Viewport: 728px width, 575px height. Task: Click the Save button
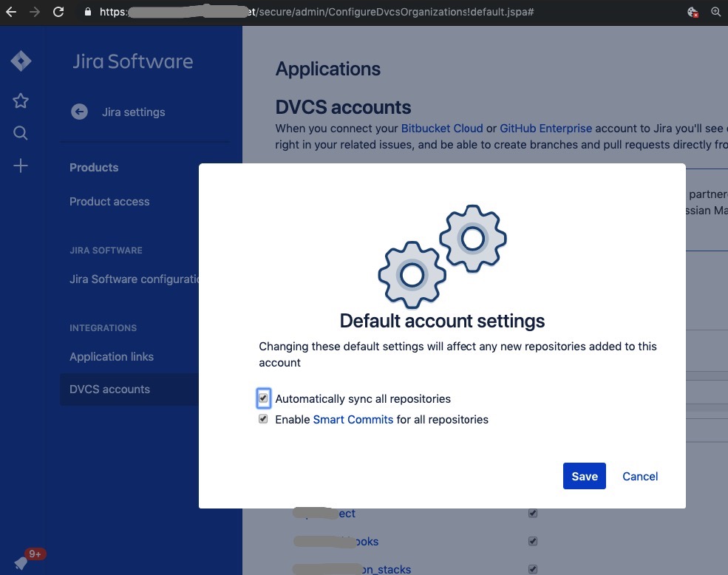[x=584, y=476]
